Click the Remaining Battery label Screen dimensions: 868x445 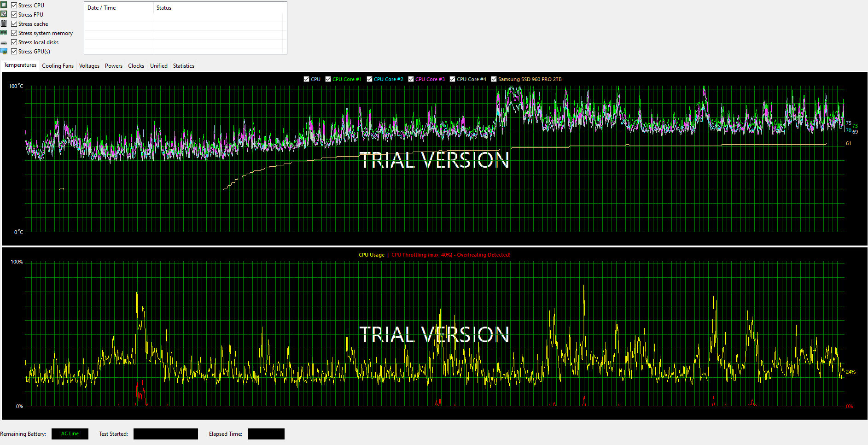point(23,434)
